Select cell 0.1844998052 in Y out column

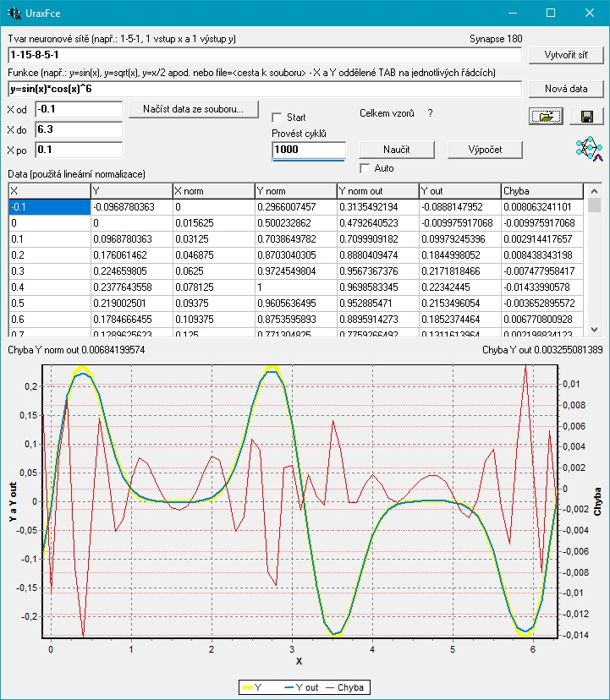point(460,255)
